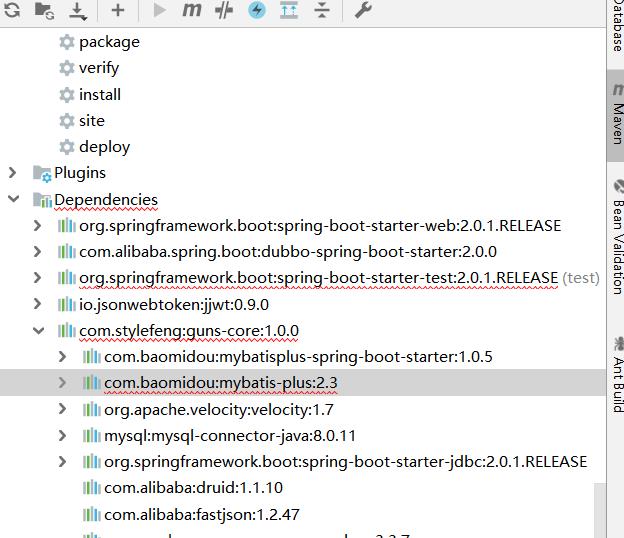Open Maven Settings wrench icon
The width and height of the screenshot is (624, 538).
tap(363, 10)
